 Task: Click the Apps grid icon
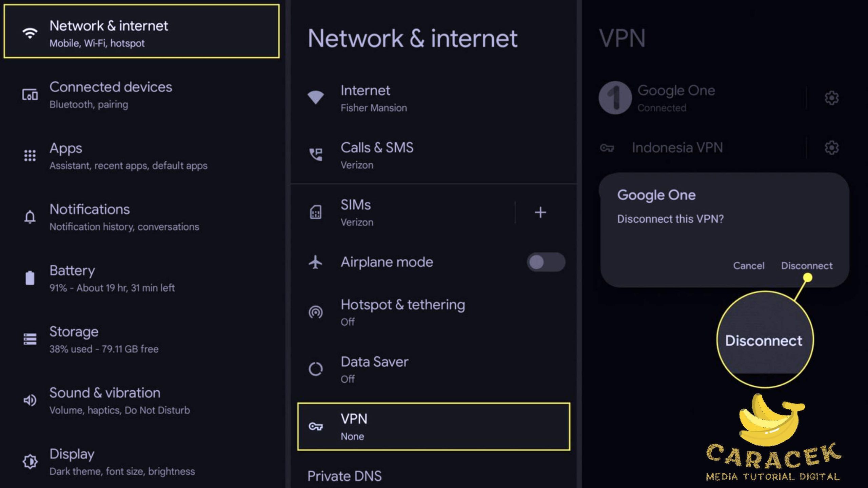click(30, 156)
